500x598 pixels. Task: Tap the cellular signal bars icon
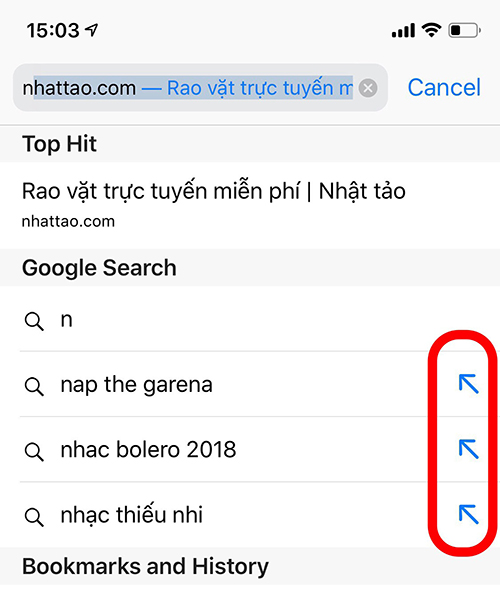point(403,31)
